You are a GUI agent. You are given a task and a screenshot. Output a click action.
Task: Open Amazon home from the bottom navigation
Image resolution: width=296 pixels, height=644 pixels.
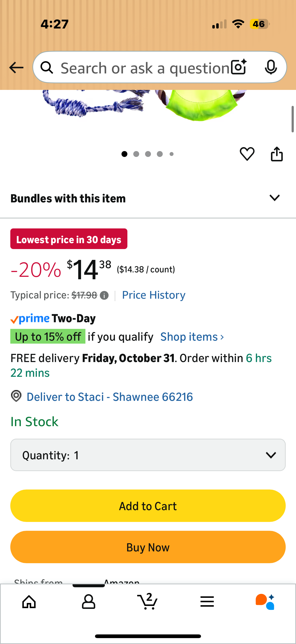29,602
